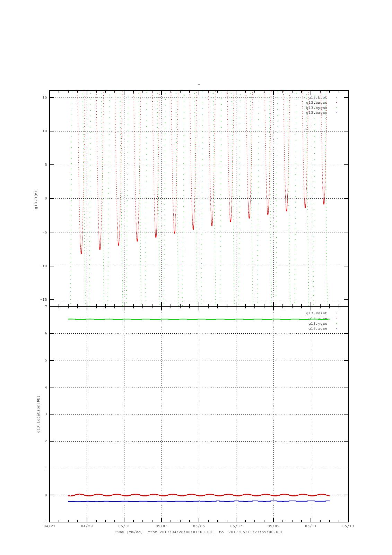Viewport: 392px width, 555px height.
Task: Click the green Rdist line near 6.5 RE
Action: [x=199, y=319]
